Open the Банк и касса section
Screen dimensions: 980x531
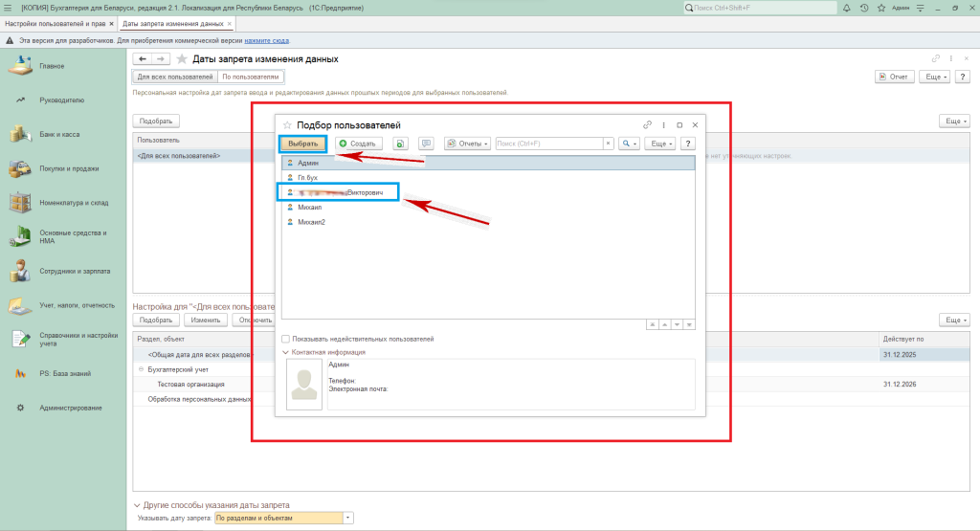(x=58, y=134)
